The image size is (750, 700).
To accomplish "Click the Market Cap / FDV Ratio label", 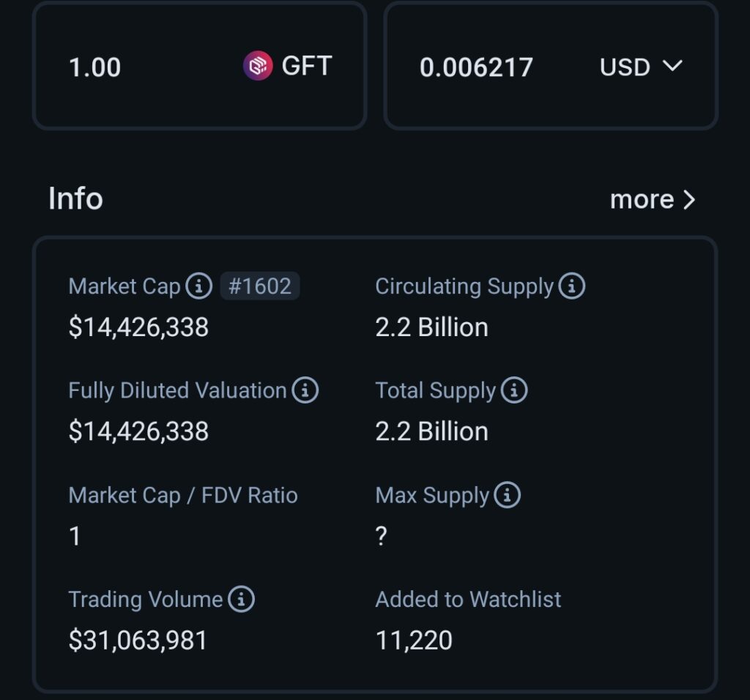I will click(183, 495).
